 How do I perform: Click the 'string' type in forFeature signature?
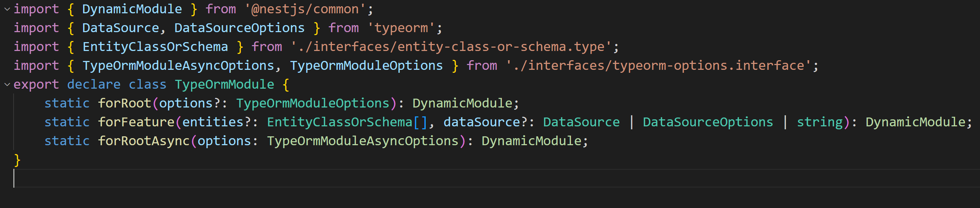pyautogui.click(x=820, y=122)
